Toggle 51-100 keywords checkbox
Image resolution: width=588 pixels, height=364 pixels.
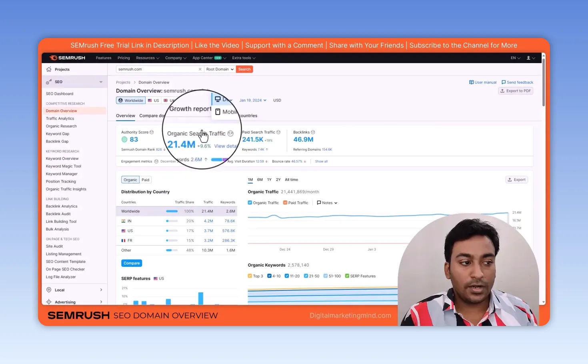(326, 276)
